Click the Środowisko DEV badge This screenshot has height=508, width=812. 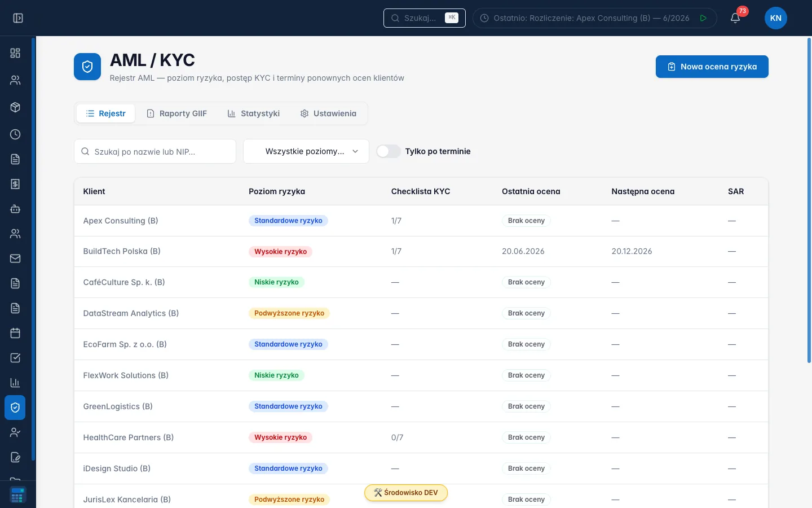[406, 493]
